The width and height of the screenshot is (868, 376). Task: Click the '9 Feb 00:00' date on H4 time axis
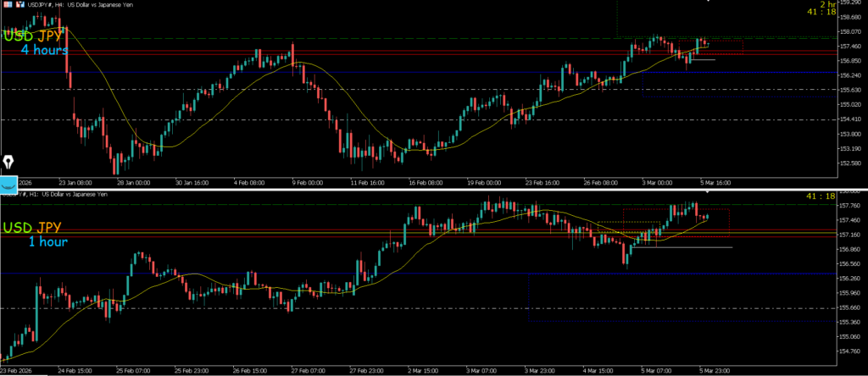[305, 181]
